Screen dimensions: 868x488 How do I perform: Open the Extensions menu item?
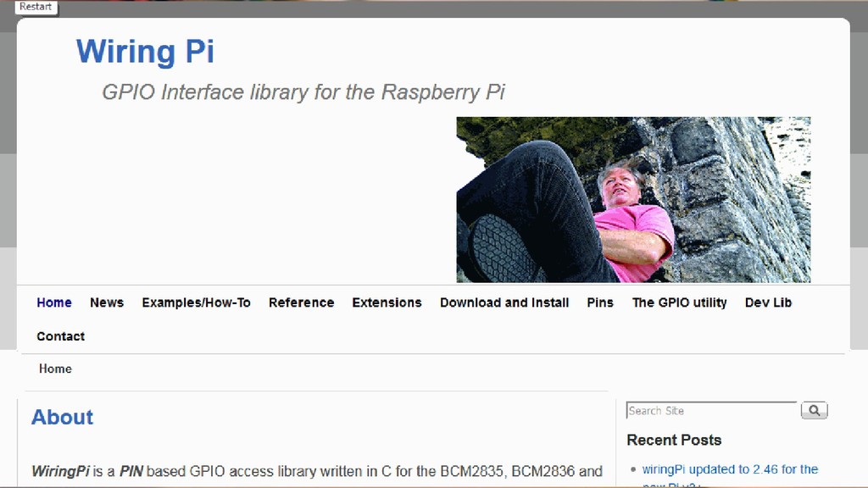click(x=387, y=302)
